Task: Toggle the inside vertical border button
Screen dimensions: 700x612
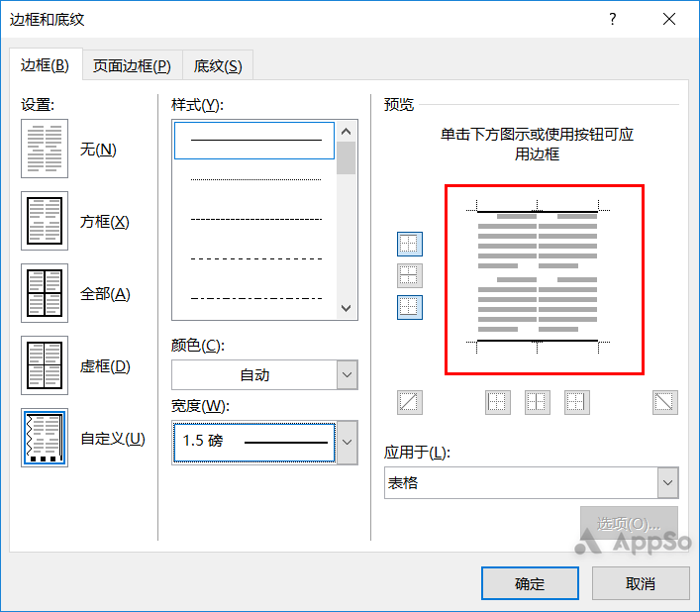Action: 537,402
